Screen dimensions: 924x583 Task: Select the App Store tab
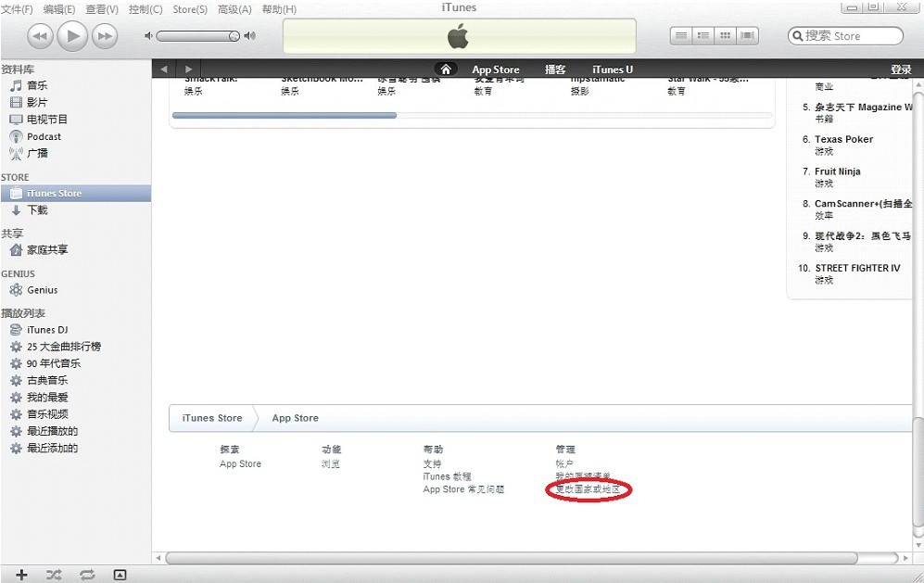(x=495, y=70)
